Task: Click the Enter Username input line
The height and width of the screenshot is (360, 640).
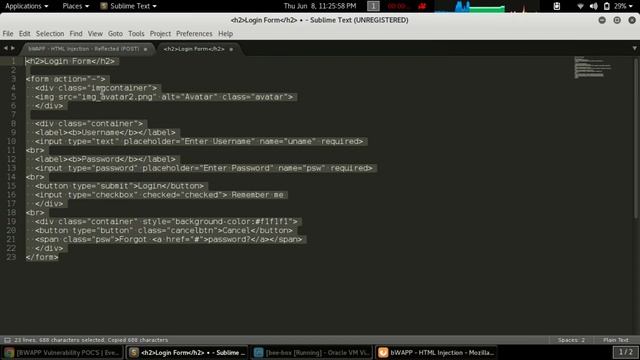Action: point(199,141)
